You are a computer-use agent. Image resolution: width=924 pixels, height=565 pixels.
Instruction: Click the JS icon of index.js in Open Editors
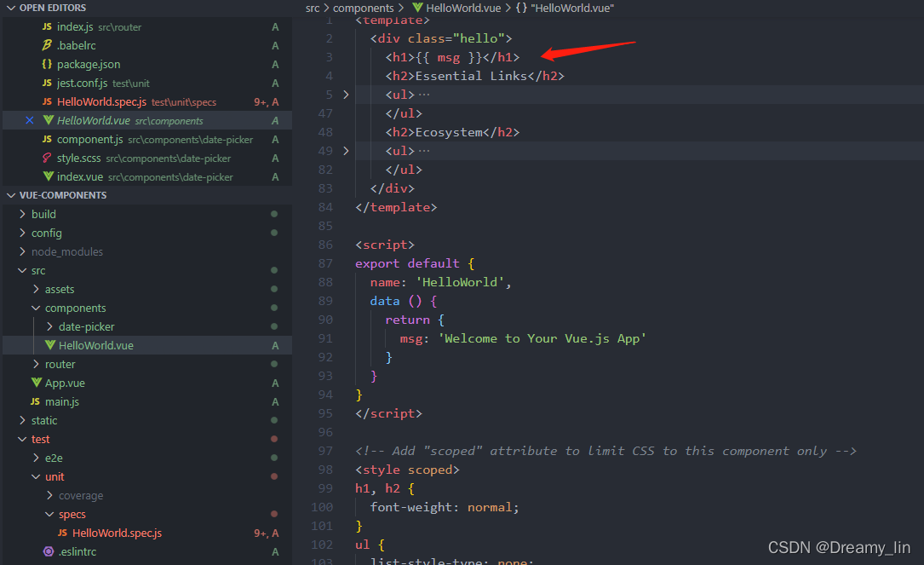tap(47, 26)
